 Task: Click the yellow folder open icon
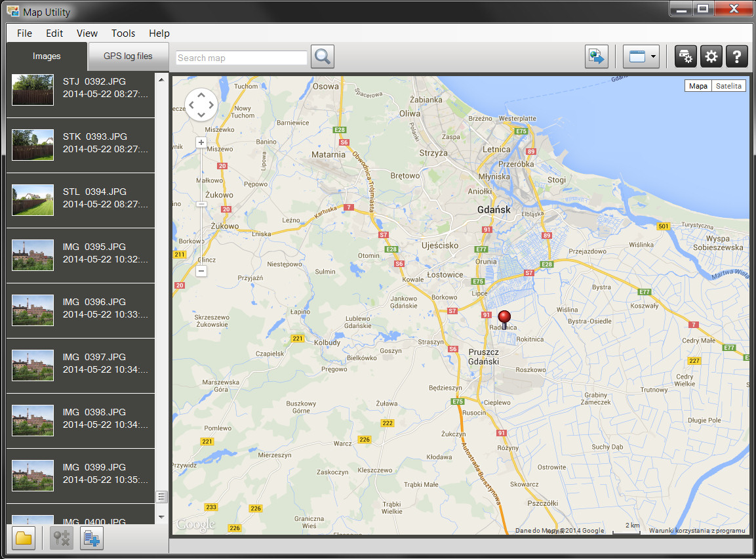tap(24, 538)
